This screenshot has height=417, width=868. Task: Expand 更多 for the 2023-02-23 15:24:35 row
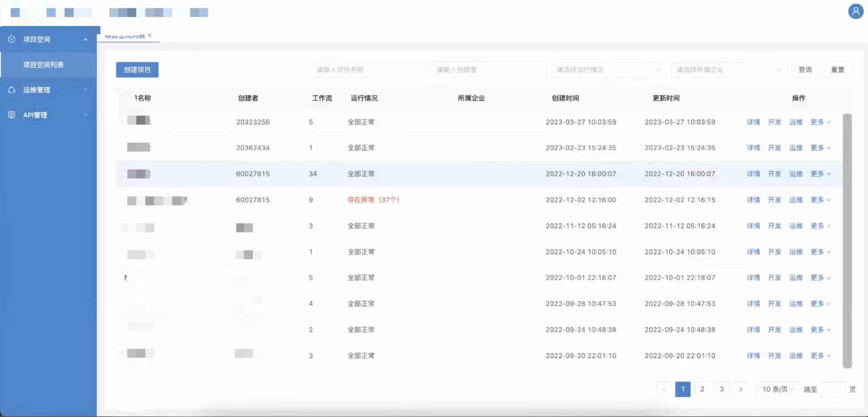[820, 148]
